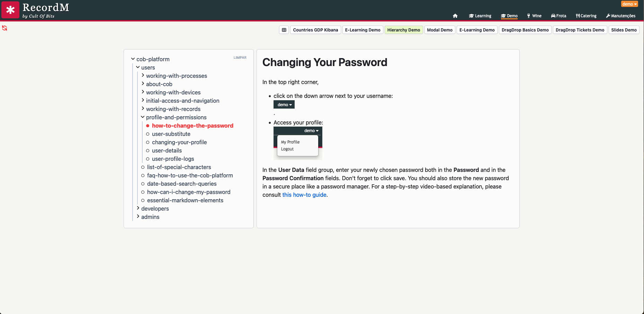Screen dimensions: 644x314
Task: Go to the home icon in navbar
Action: click(x=455, y=16)
